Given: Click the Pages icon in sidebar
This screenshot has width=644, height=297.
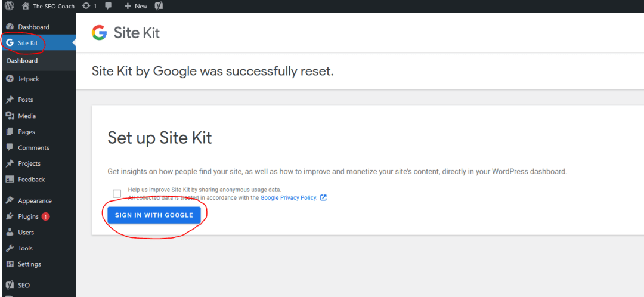Looking at the screenshot, I should (x=10, y=132).
